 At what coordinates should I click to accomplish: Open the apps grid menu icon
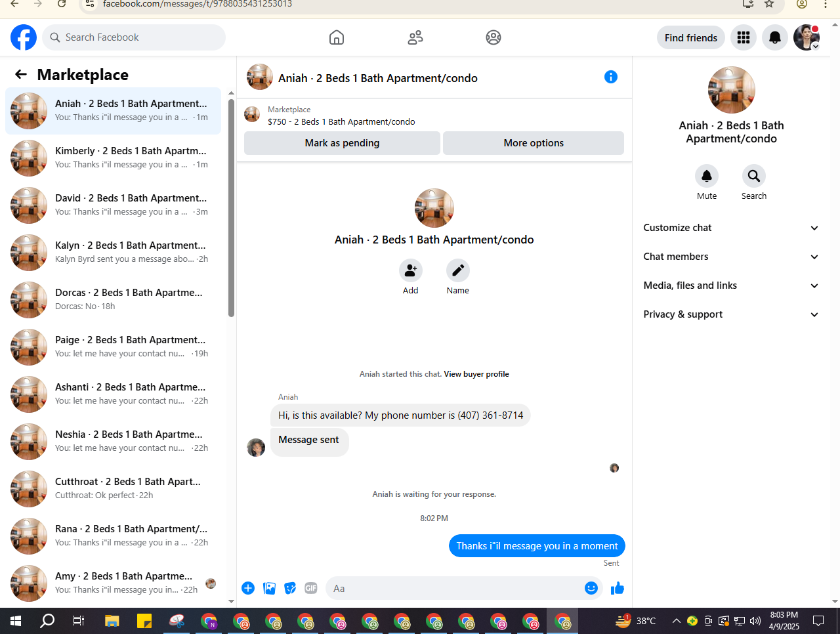tap(744, 37)
